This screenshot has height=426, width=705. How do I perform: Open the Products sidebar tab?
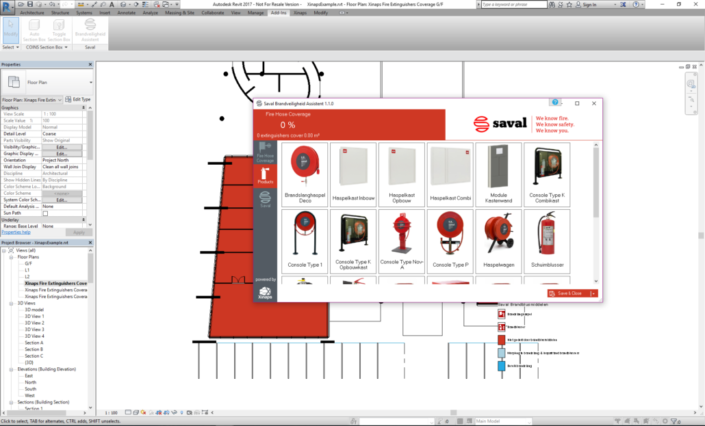click(265, 175)
